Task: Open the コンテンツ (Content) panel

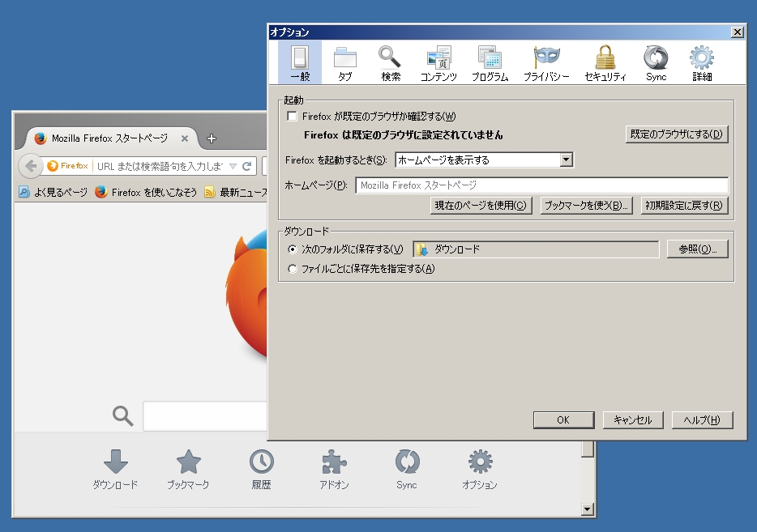Action: [438, 61]
